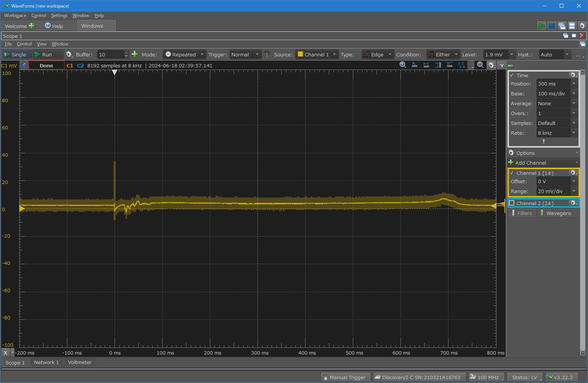Click the trigger hammer icon before Source

267,54
